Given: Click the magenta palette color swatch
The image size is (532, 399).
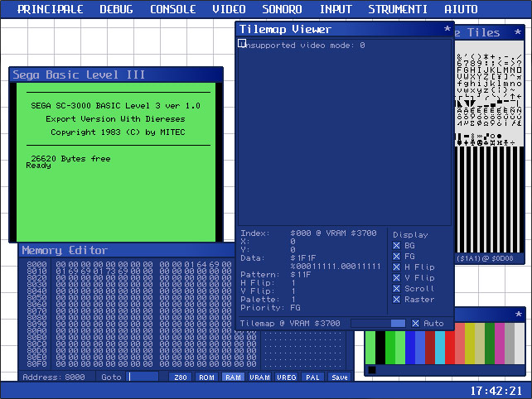Looking at the screenshot, I should click(x=500, y=344).
